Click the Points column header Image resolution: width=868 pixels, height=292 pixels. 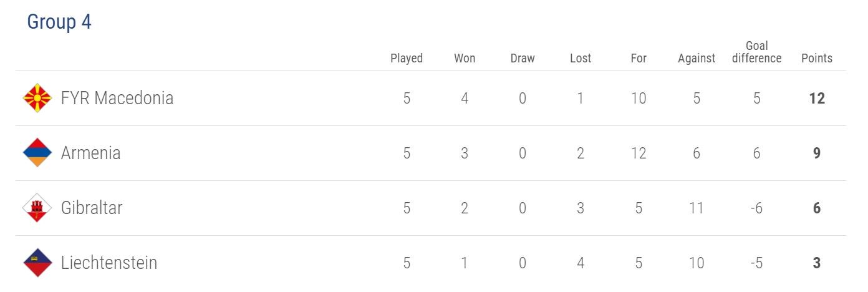pos(817,58)
